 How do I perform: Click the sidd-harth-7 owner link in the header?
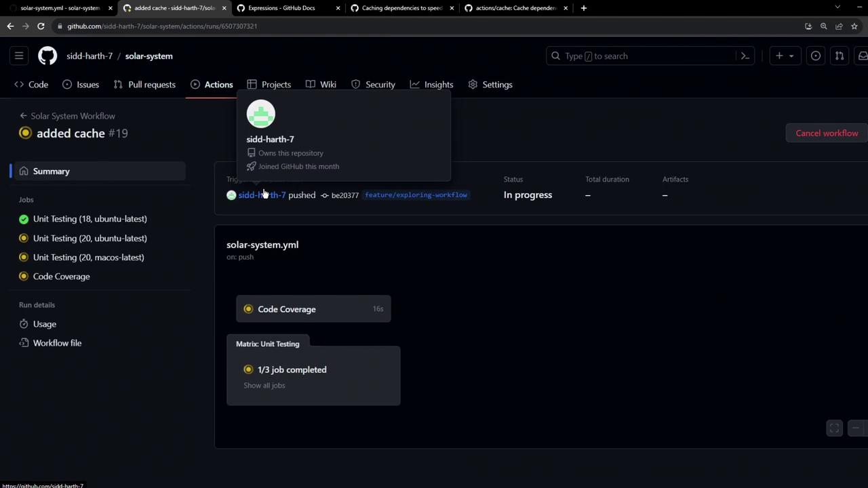90,56
